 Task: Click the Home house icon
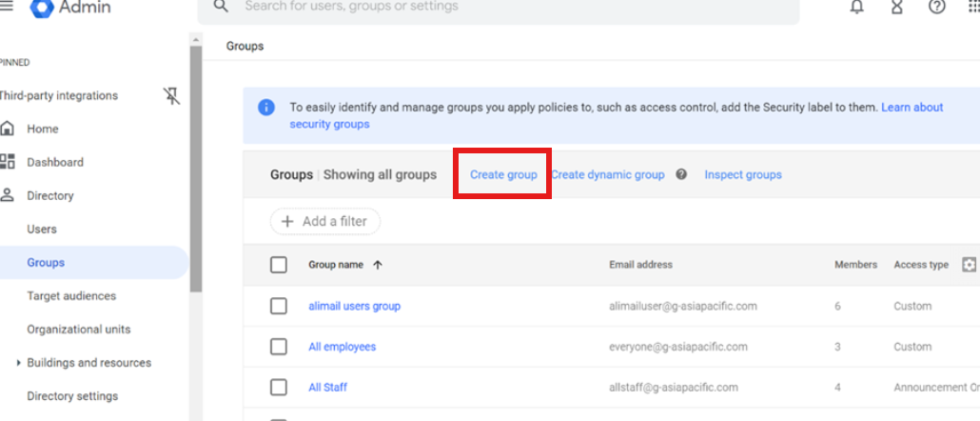8,129
